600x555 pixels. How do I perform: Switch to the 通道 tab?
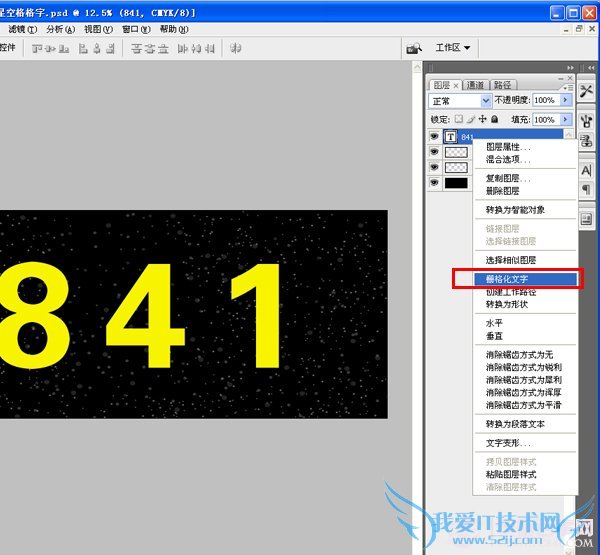click(475, 85)
